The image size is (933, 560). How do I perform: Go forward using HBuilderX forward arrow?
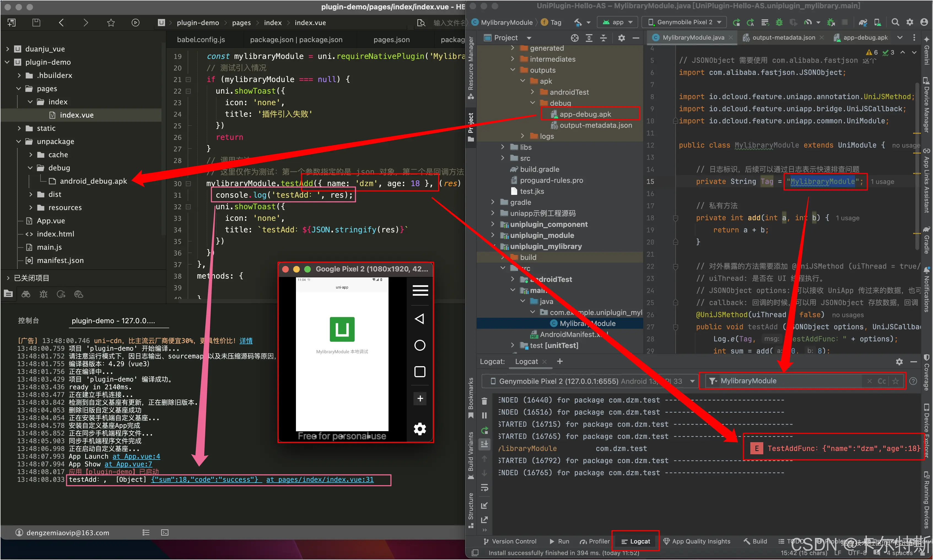click(86, 23)
